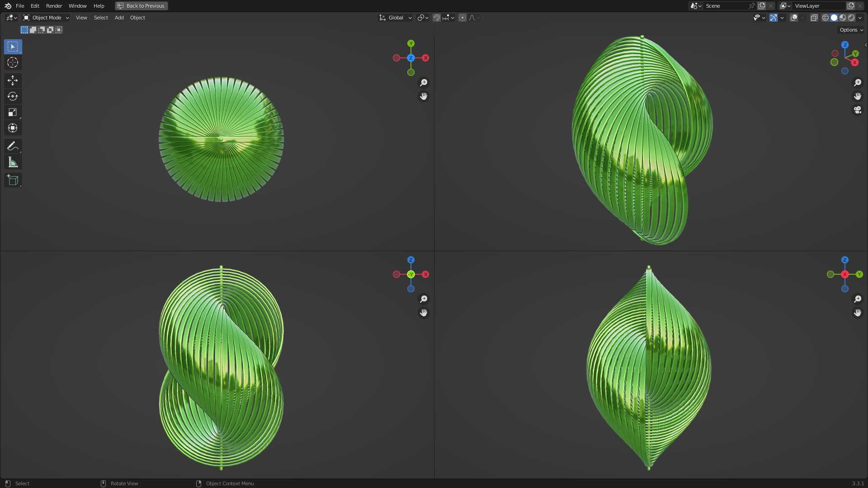The height and width of the screenshot is (488, 868).
Task: Select the Move tool
Action: tap(13, 80)
